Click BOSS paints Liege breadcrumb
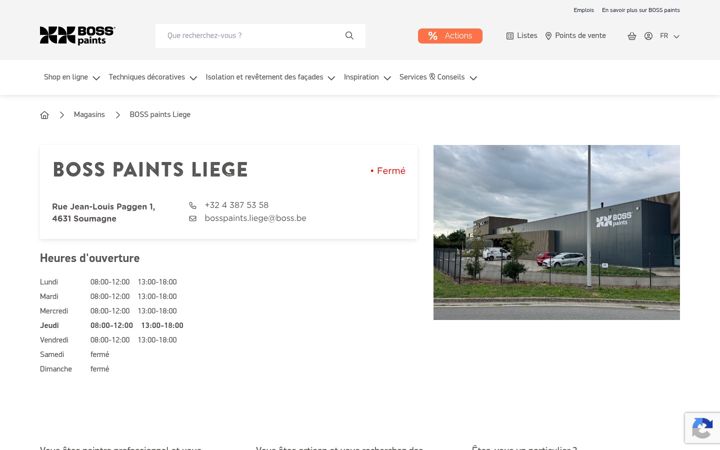Viewport: 720px width, 450px height. tap(160, 115)
